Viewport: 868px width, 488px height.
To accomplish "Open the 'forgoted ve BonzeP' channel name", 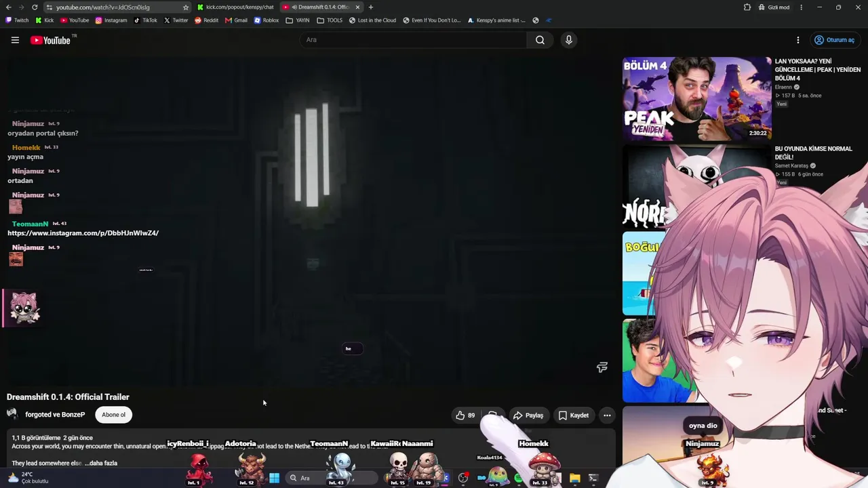I will 55,415.
